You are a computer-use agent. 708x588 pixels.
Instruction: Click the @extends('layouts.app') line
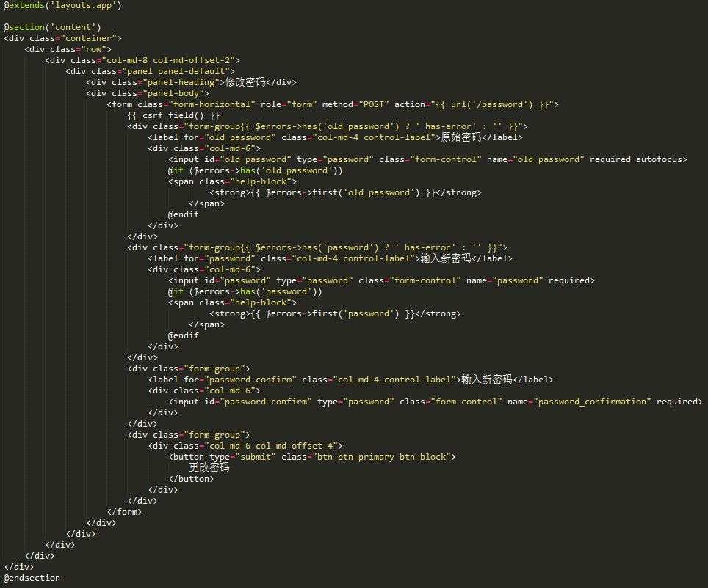62,5
